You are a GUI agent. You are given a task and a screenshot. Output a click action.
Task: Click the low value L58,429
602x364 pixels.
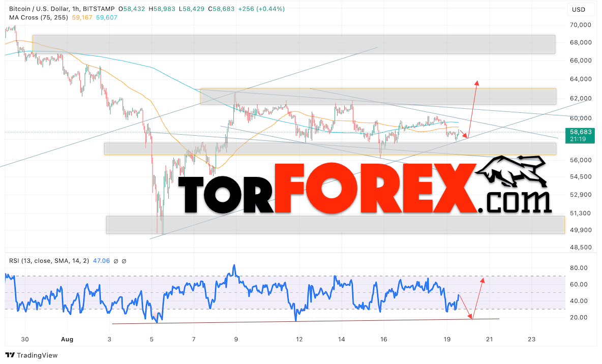click(192, 9)
